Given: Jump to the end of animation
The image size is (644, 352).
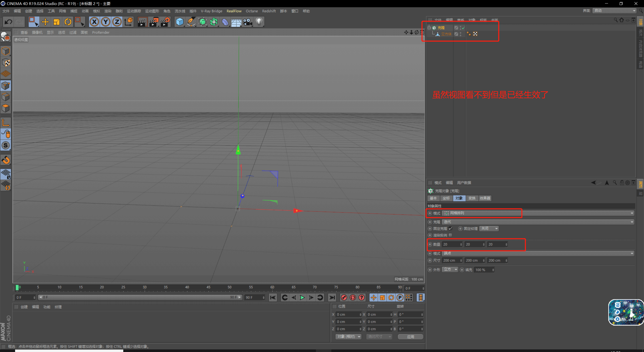Looking at the screenshot, I should (332, 298).
